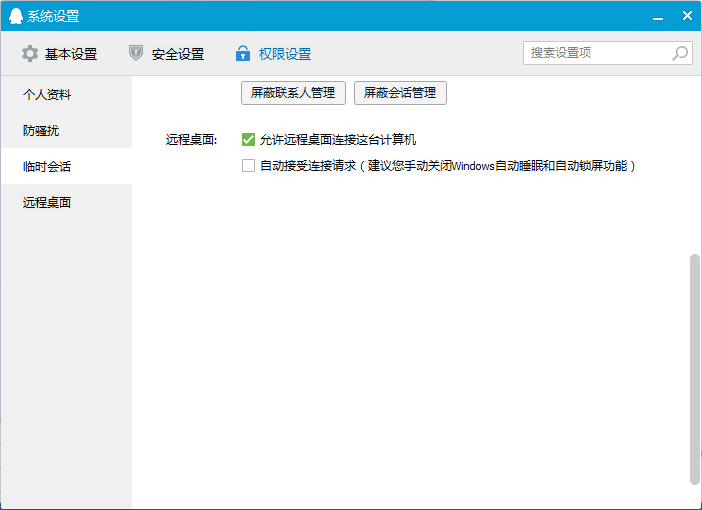Jump to 远程桌面 sidebar section
This screenshot has width=702, height=510.
(x=47, y=203)
